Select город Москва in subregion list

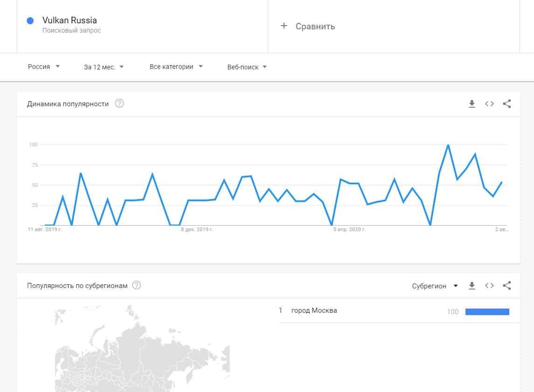[314, 310]
